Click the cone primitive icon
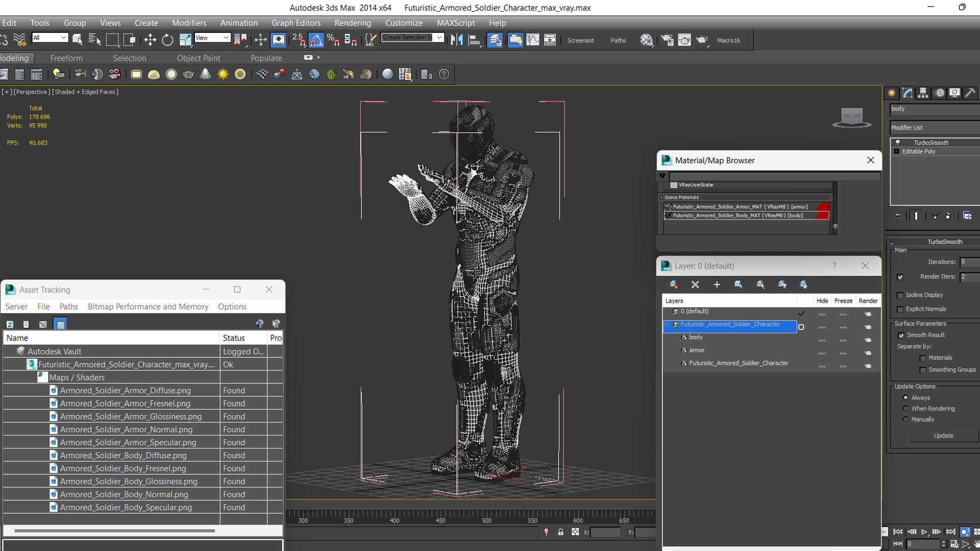Viewport: 980px width, 551px height. point(205,74)
